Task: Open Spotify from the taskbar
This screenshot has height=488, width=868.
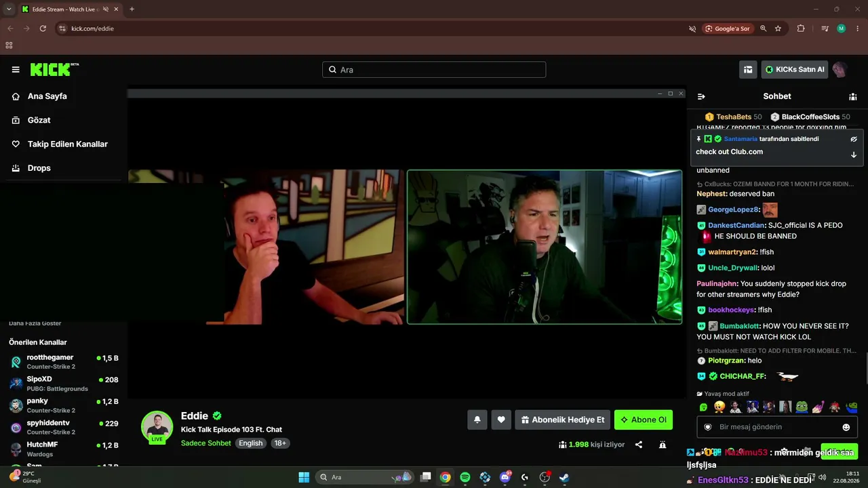Action: coord(465,477)
